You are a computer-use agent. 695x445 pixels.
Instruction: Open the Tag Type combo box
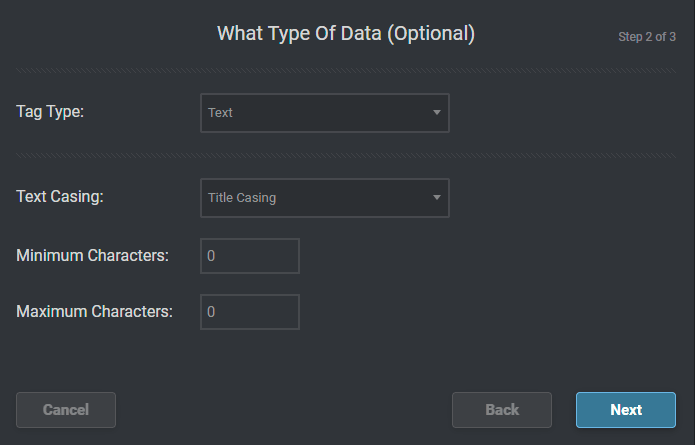[x=324, y=113]
